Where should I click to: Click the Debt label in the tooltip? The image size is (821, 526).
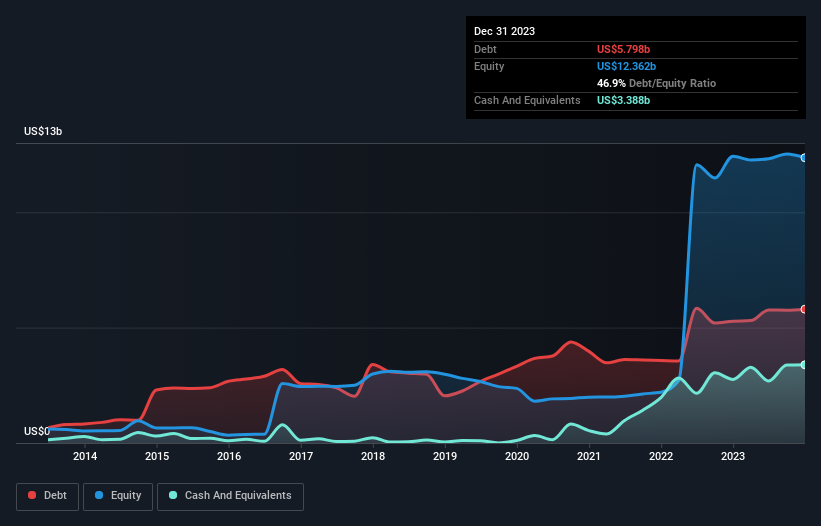[x=485, y=49]
